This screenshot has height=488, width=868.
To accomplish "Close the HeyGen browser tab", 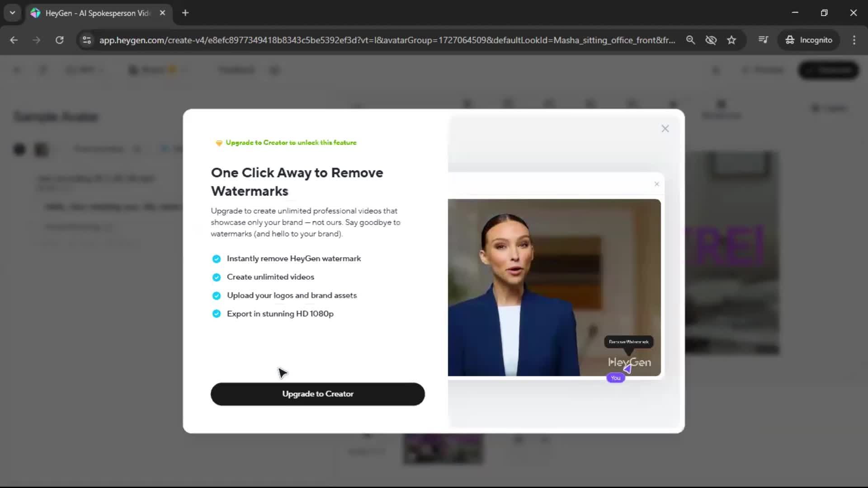I will click(x=162, y=13).
